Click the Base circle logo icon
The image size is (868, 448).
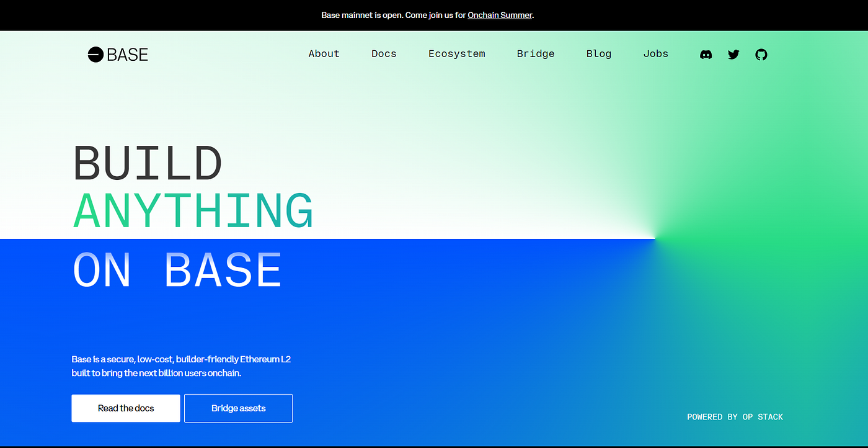95,55
